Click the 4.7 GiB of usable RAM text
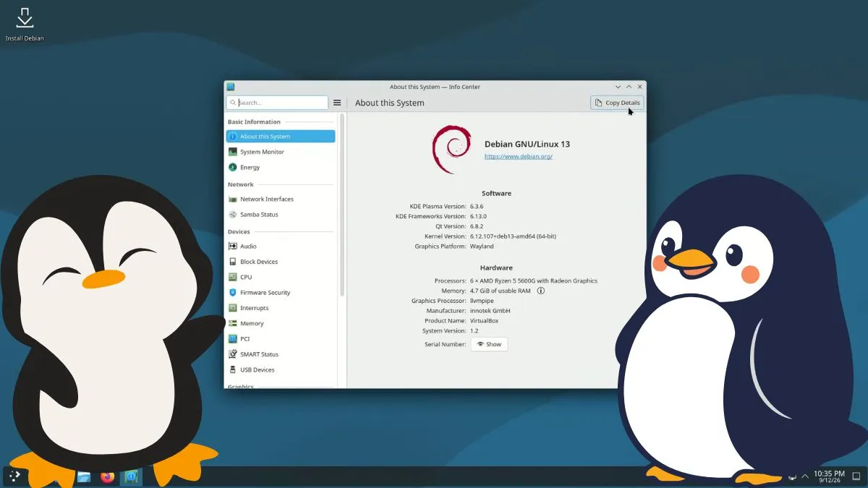868x488 pixels. (x=501, y=291)
